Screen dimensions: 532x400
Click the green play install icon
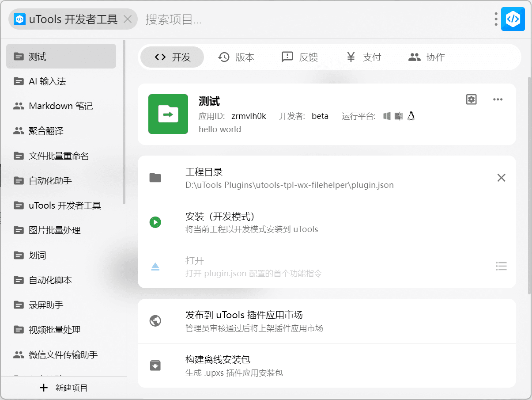coord(155,222)
